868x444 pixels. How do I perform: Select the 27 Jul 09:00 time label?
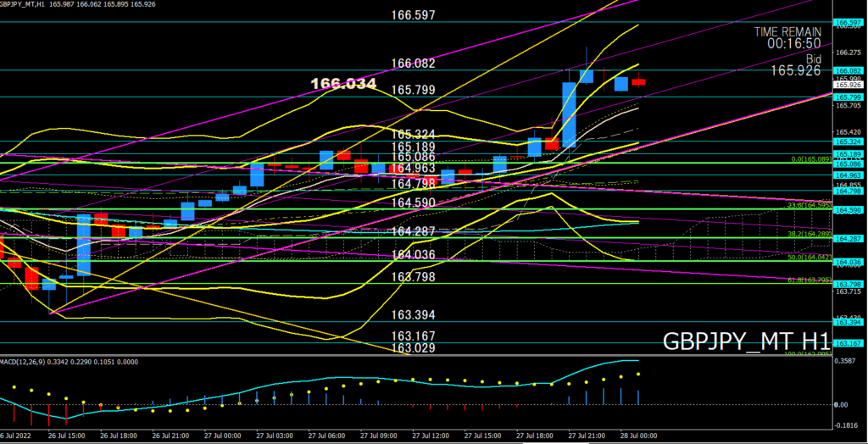[378, 436]
